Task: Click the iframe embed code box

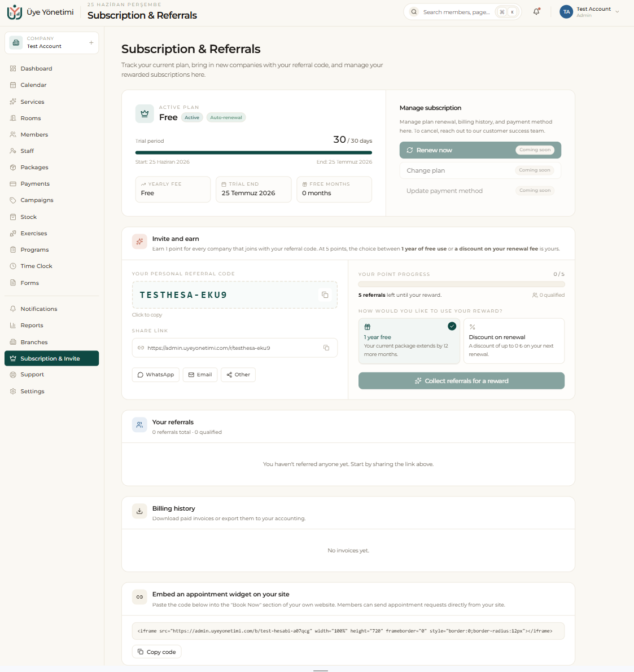Action: tap(348, 631)
